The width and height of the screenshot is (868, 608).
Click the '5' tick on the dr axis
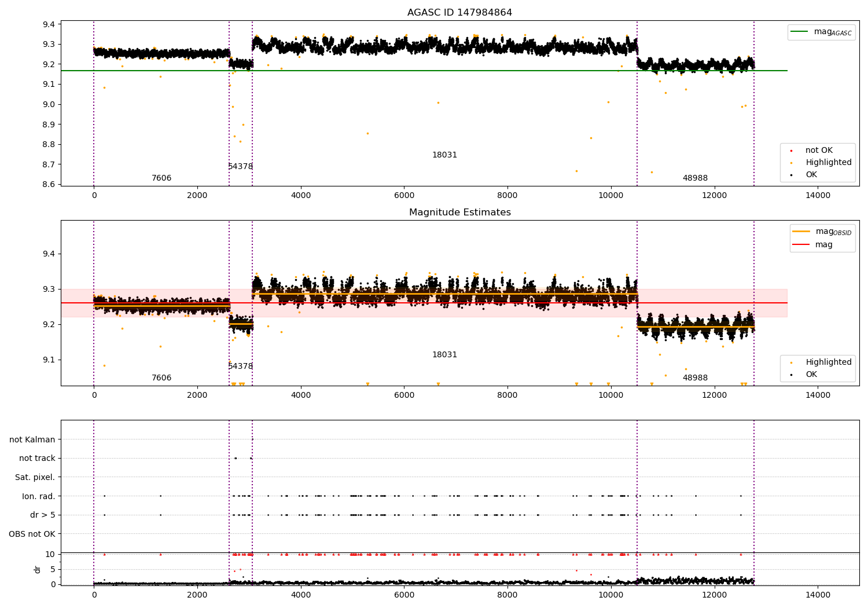[53, 570]
